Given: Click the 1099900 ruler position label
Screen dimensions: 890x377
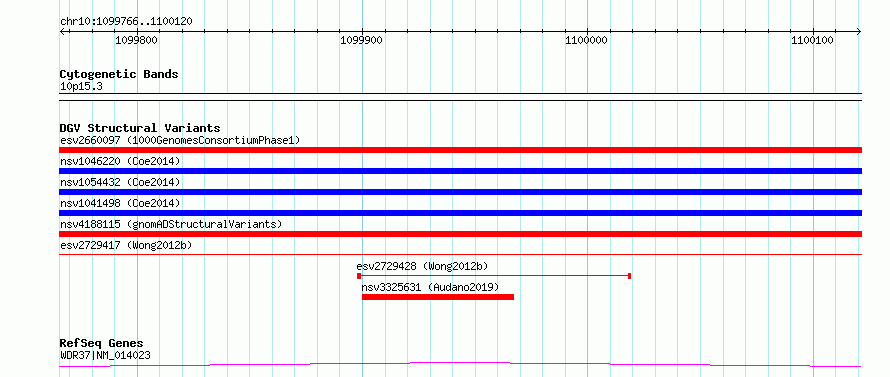Looking at the screenshot, I should (x=362, y=40).
